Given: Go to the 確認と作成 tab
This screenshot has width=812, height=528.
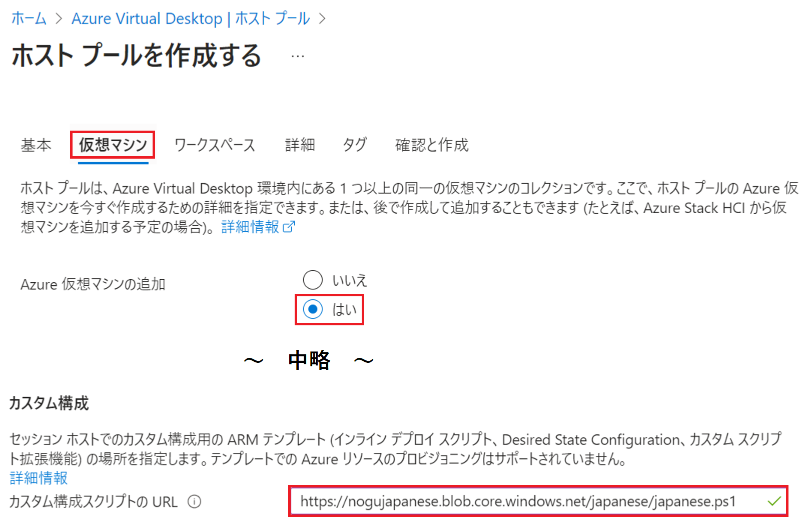Looking at the screenshot, I should pyautogui.click(x=432, y=145).
